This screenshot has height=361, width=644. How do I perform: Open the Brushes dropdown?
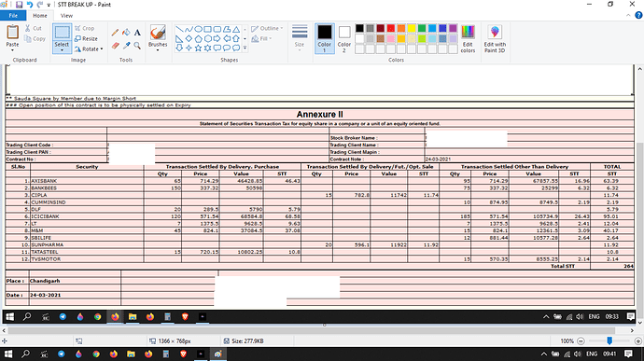point(158,50)
